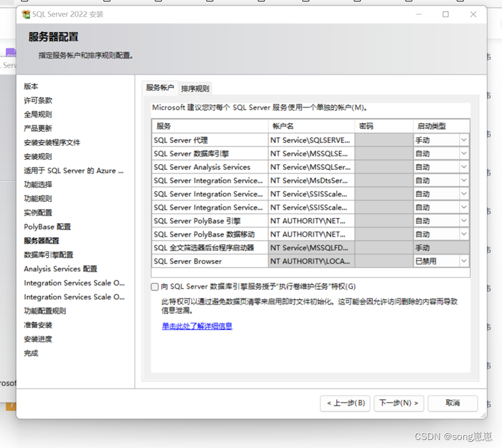The image size is (502, 448).
Task: Select the 许可条款 step in the sidebar
Action: coord(38,101)
